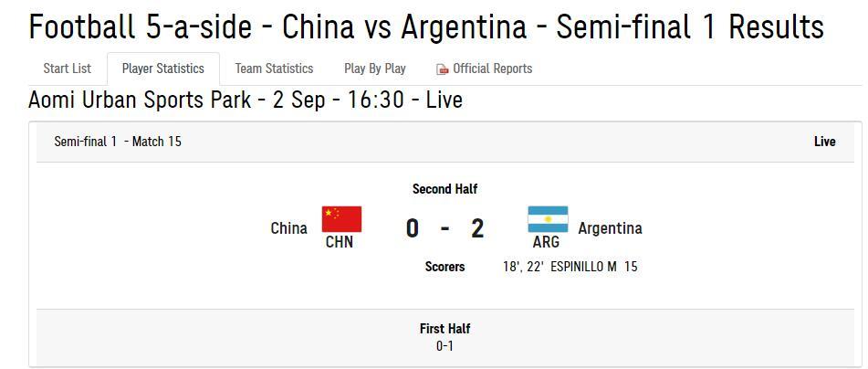
Task: Click the Argentina flag icon
Action: click(x=548, y=220)
